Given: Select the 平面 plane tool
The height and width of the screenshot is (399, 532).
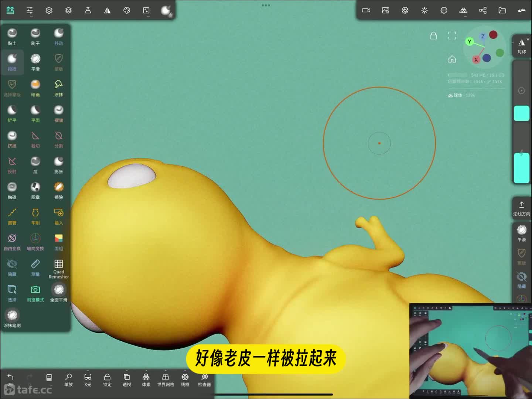Looking at the screenshot, I should [35, 113].
